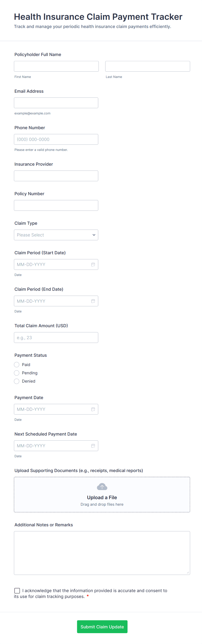Click the cloud upload icon

pos(102,487)
